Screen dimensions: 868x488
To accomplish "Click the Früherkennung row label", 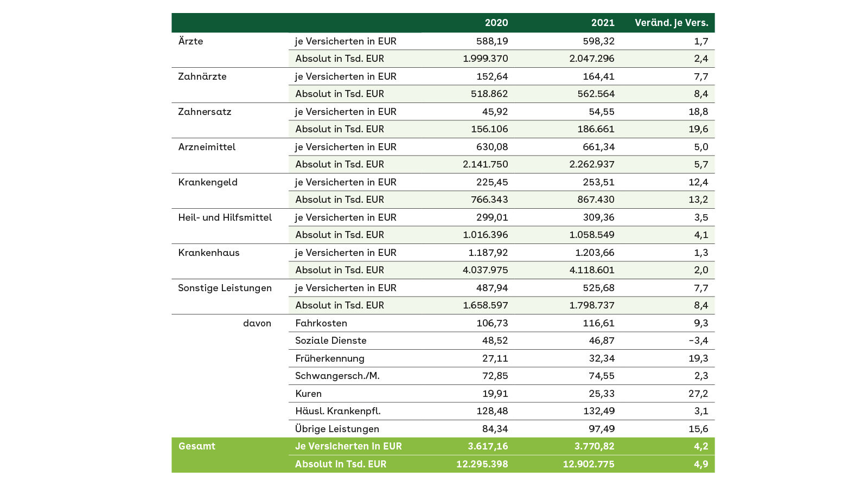I will (329, 358).
